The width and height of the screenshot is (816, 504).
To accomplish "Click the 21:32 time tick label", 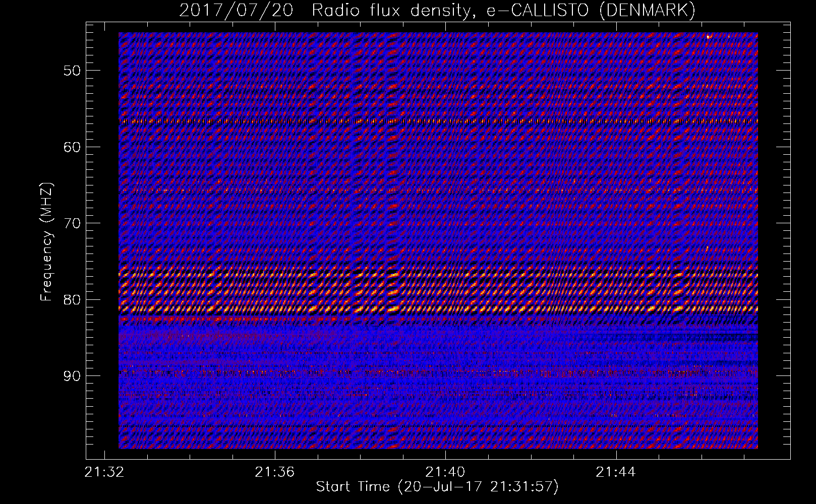I will point(104,472).
